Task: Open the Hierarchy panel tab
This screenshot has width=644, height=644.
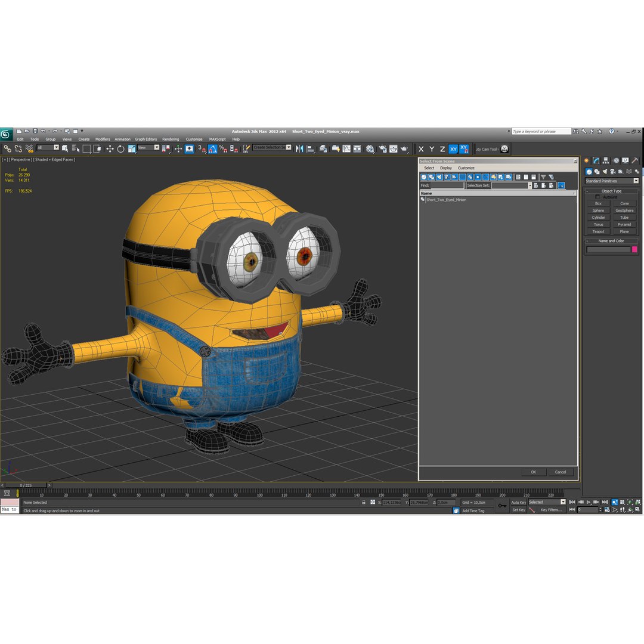Action: point(606,160)
